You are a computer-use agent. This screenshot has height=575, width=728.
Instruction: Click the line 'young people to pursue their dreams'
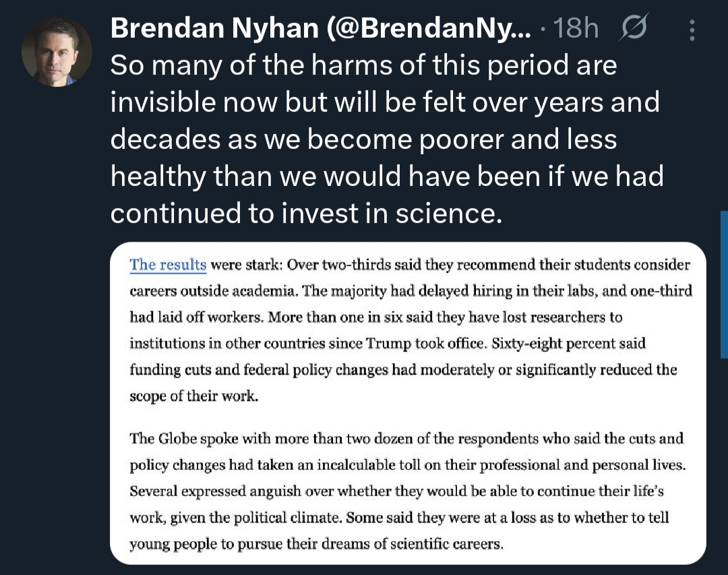[x=315, y=544]
